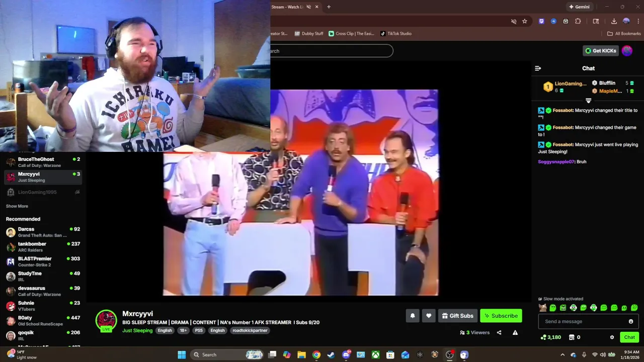Collapse the chat panel with the arrow icon

click(x=538, y=68)
